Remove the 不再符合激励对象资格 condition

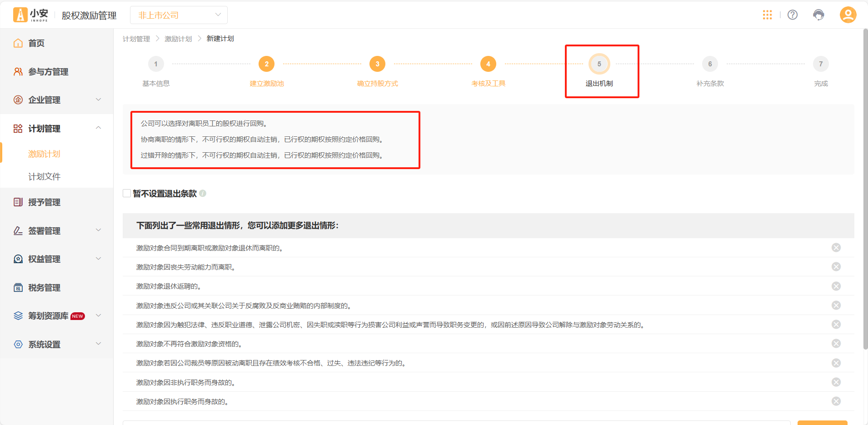coord(836,343)
